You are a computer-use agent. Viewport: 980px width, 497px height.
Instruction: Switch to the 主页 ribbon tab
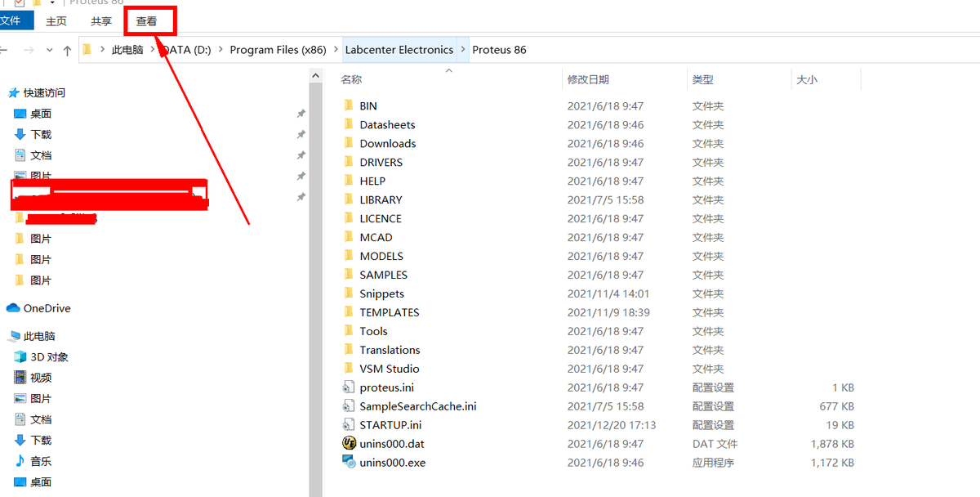click(56, 21)
